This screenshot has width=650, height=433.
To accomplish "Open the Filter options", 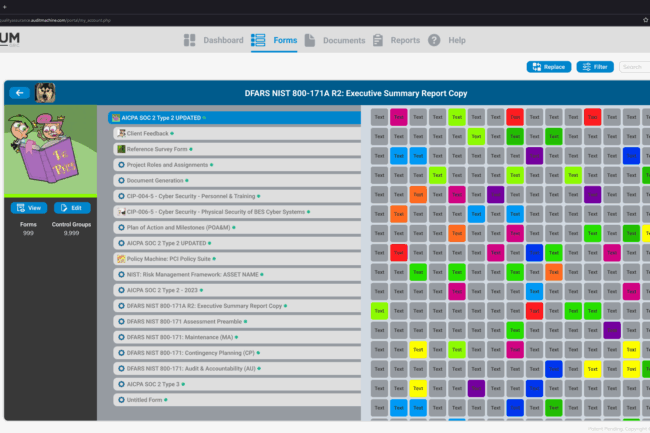I will [595, 67].
